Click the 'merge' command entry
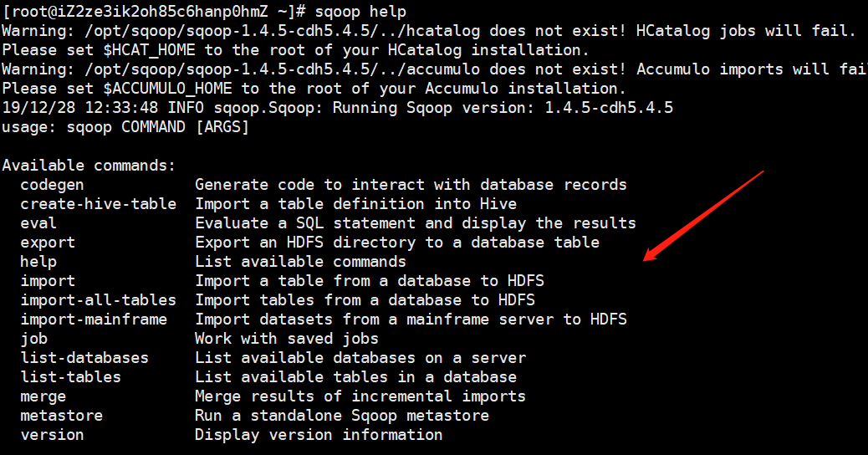The height and width of the screenshot is (455, 868). tap(43, 397)
